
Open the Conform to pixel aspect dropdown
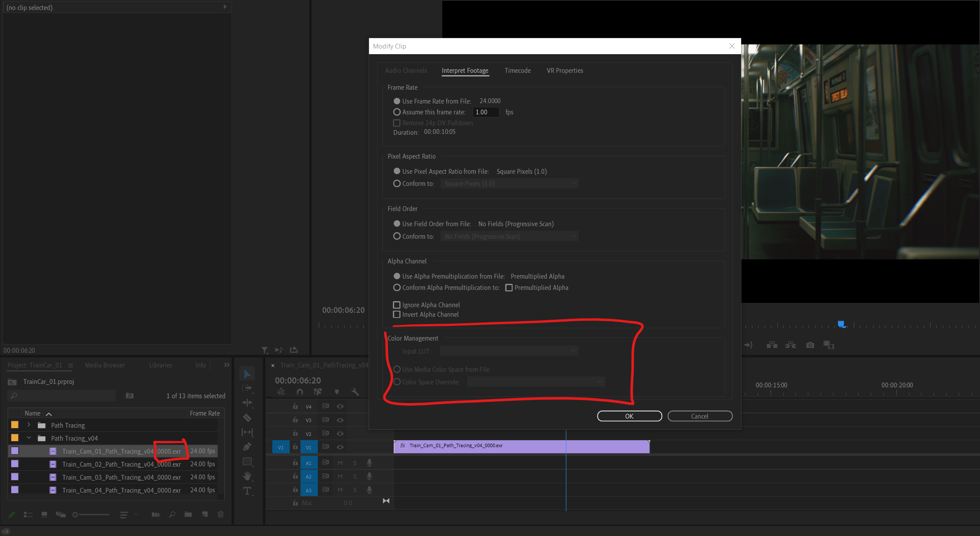click(x=573, y=183)
